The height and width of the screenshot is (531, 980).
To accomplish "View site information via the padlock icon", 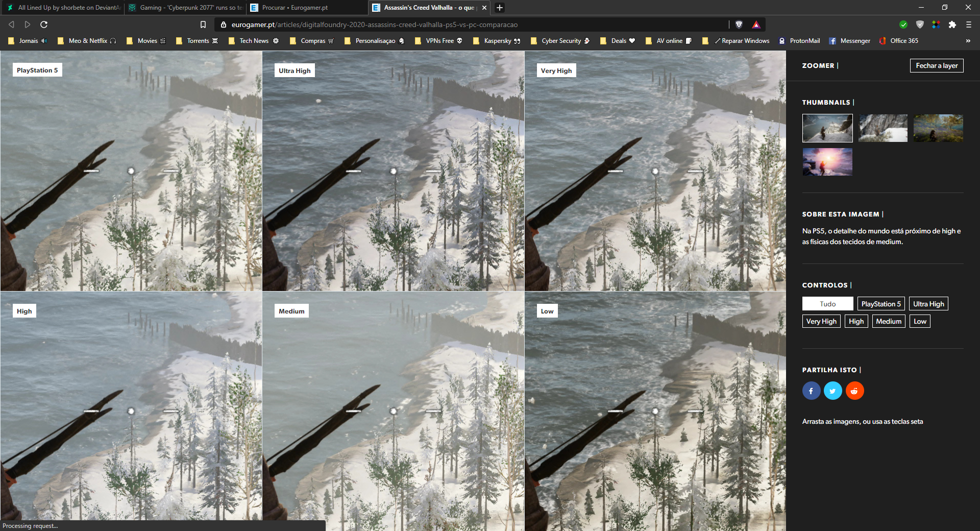I will tap(223, 25).
